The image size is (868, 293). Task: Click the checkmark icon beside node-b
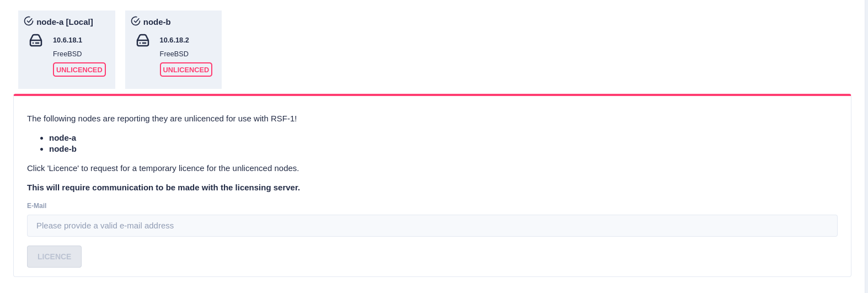pyautogui.click(x=136, y=22)
